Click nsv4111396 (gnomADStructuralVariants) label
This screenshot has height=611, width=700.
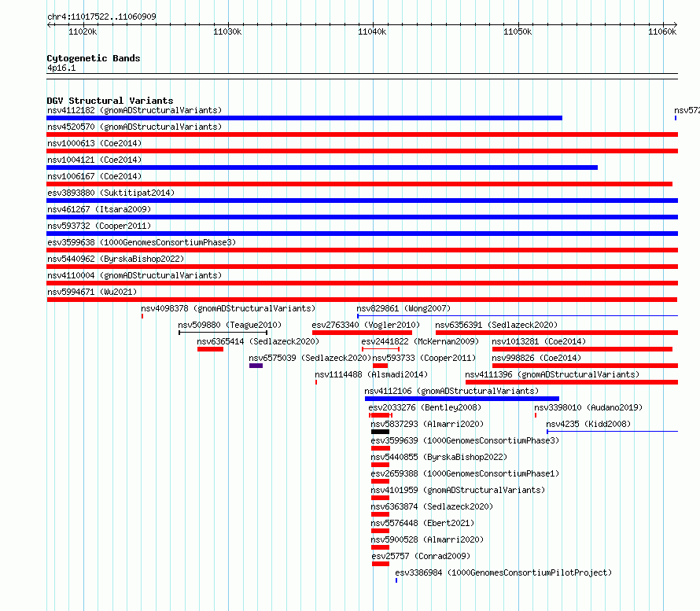(552, 374)
